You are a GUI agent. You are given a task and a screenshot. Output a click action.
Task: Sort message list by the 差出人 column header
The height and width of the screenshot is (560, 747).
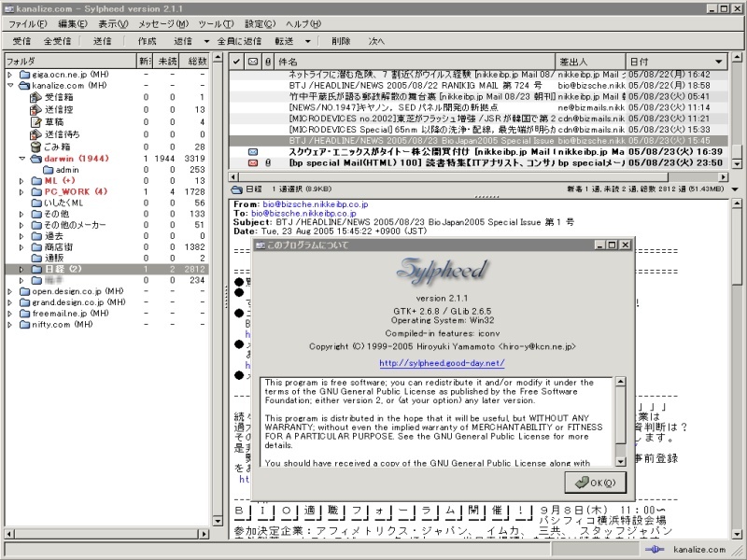coord(591,62)
